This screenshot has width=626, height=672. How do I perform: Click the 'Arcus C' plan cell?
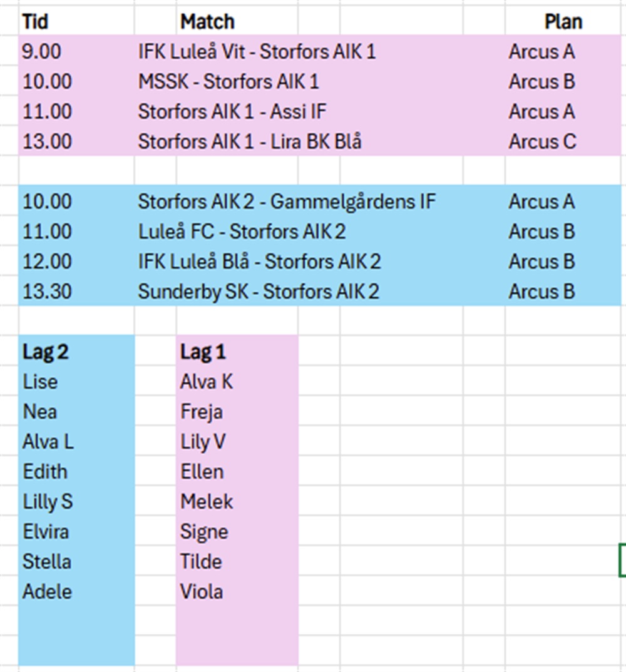point(542,141)
